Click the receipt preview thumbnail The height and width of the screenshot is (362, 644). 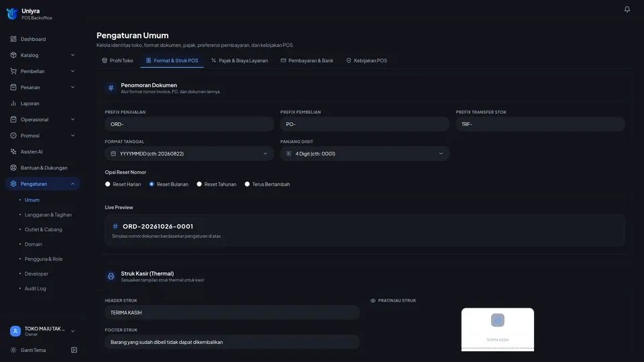[x=497, y=330]
